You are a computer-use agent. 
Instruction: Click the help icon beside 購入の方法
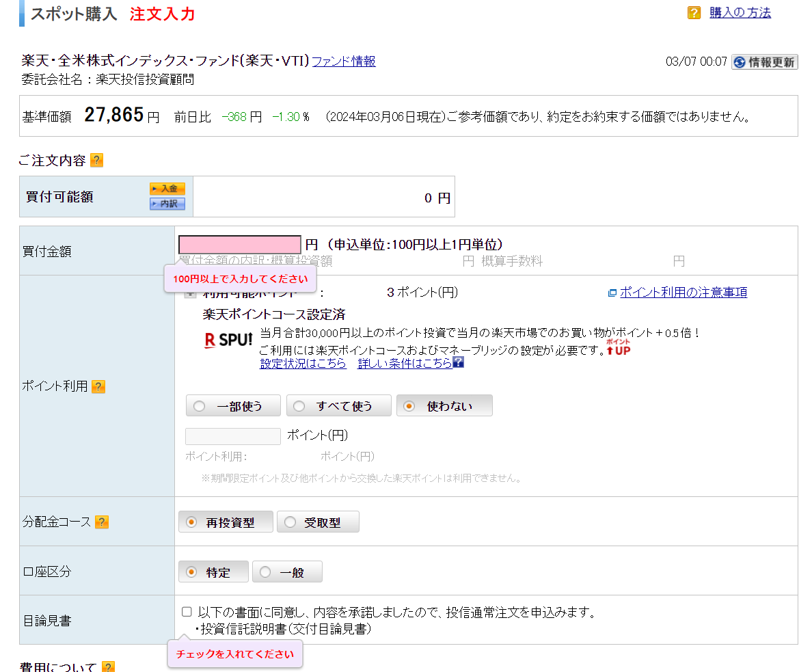(694, 13)
